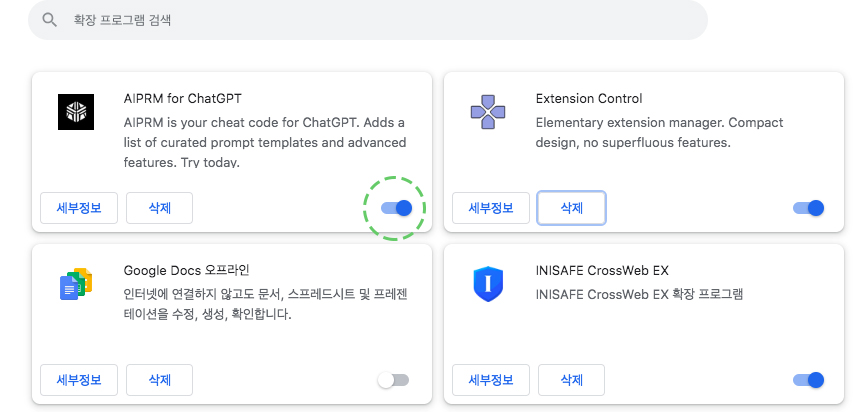Focus the extension search field
856x412 pixels.
[x=367, y=20]
